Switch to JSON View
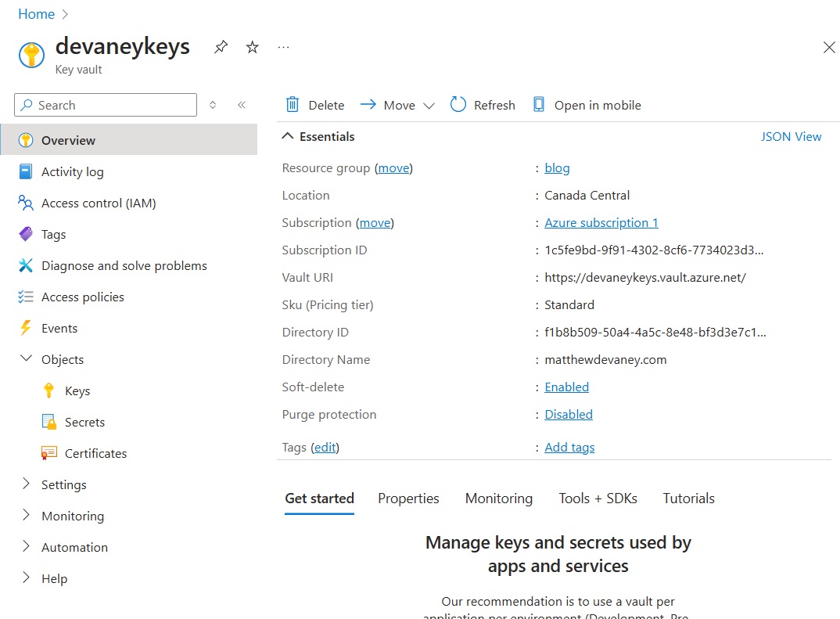Viewport: 840px width, 619px height. [791, 136]
